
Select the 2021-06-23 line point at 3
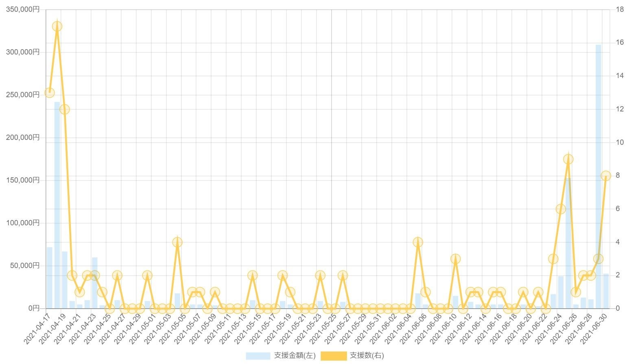553,259
